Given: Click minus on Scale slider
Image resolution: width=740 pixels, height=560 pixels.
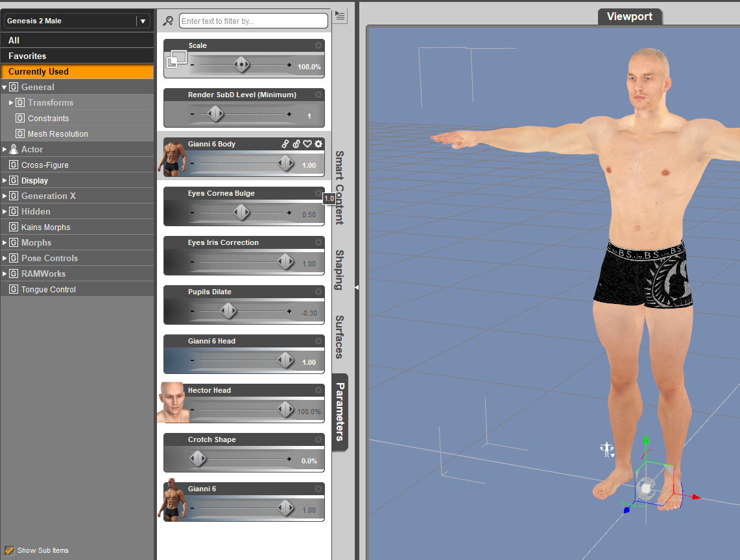Looking at the screenshot, I should click(192, 65).
